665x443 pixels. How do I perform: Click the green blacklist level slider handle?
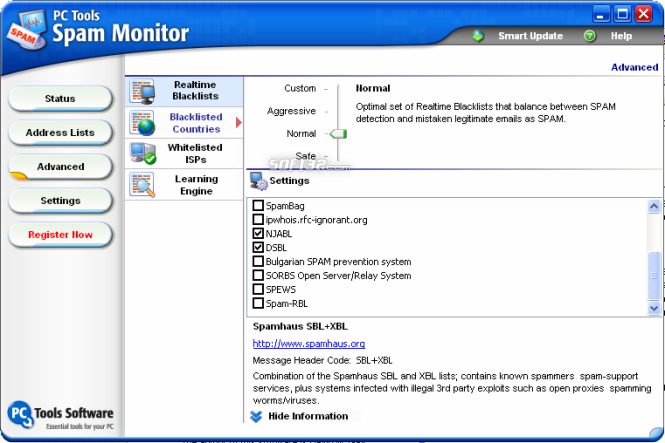coord(338,134)
